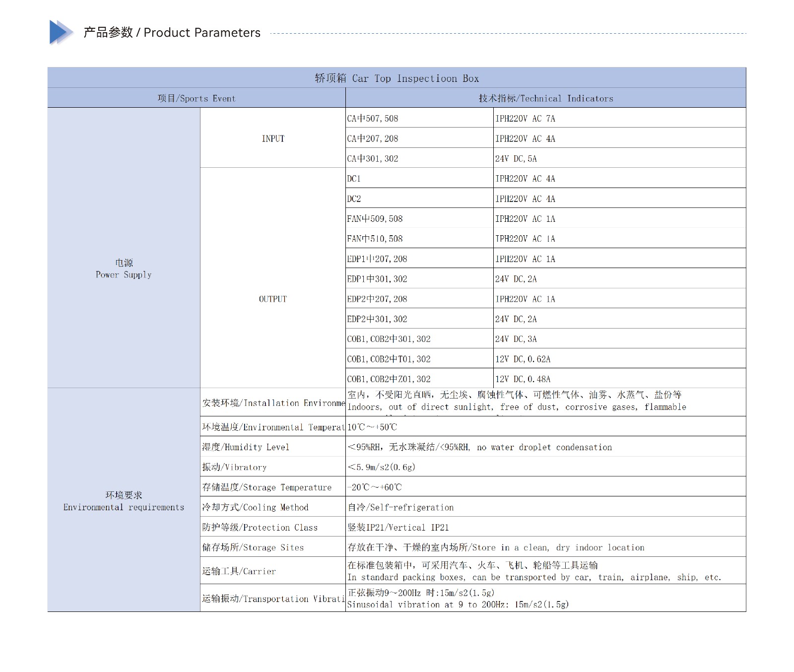The height and width of the screenshot is (672, 794).
Task: Click the Product Parameters heading text
Action: pyautogui.click(x=172, y=33)
